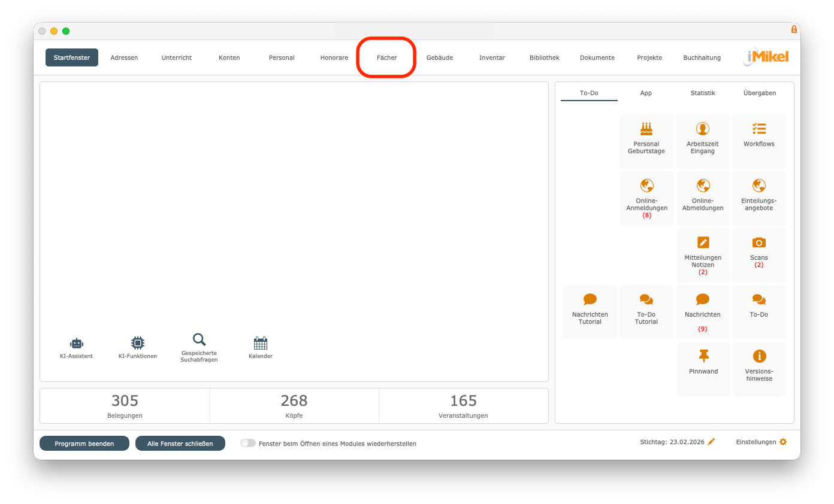834x504 pixels.
Task: Open Personal Geburtstage cake icon
Action: [646, 129]
